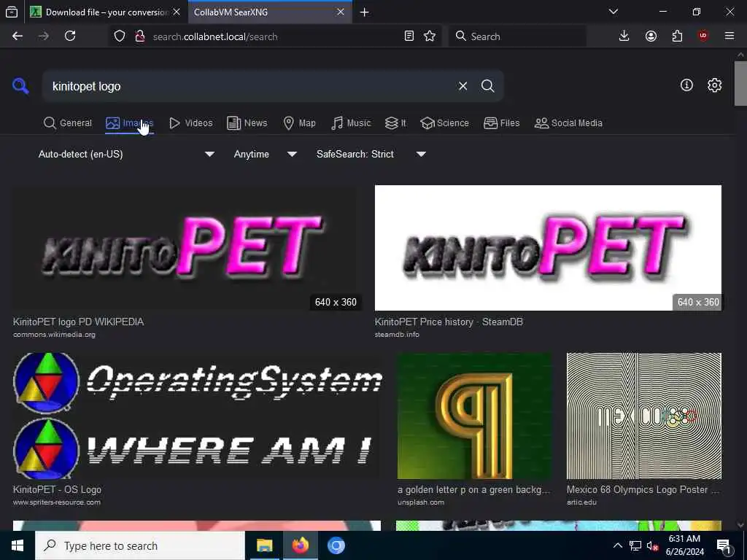Open the blue browser icon in taskbar

[x=336, y=545]
